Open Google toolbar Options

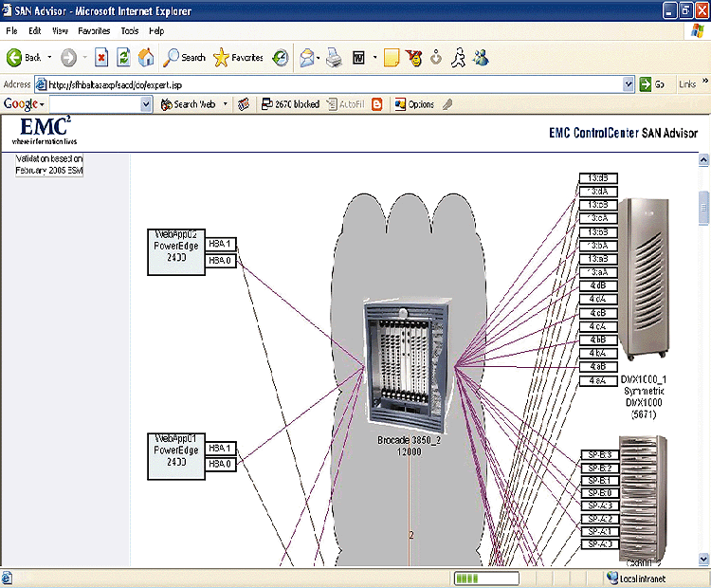(x=414, y=104)
